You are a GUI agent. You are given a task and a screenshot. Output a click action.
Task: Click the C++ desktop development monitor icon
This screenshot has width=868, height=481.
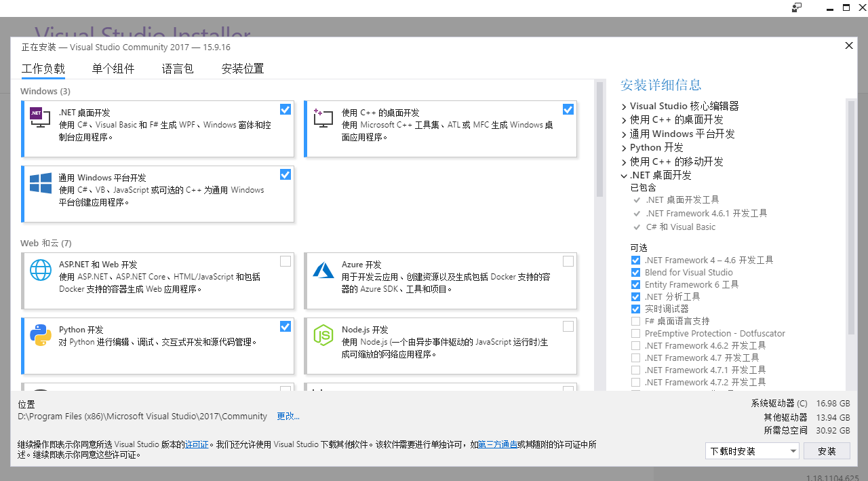[x=323, y=117]
